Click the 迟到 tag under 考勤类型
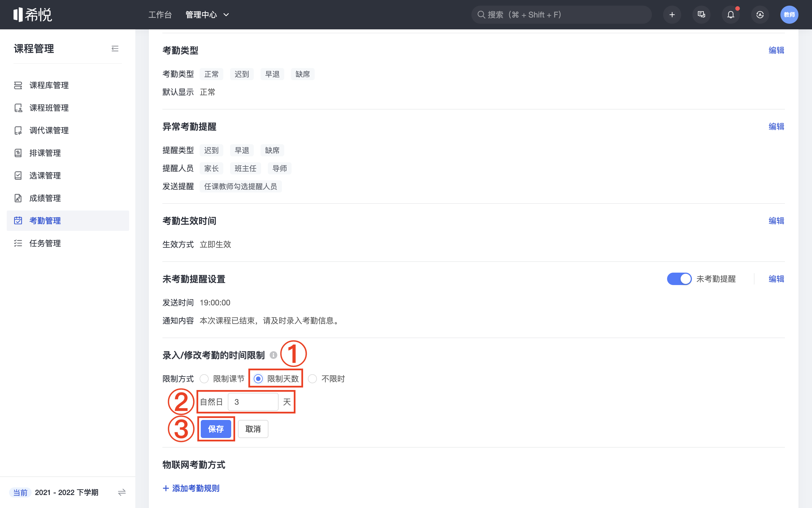812x508 pixels. 242,74
